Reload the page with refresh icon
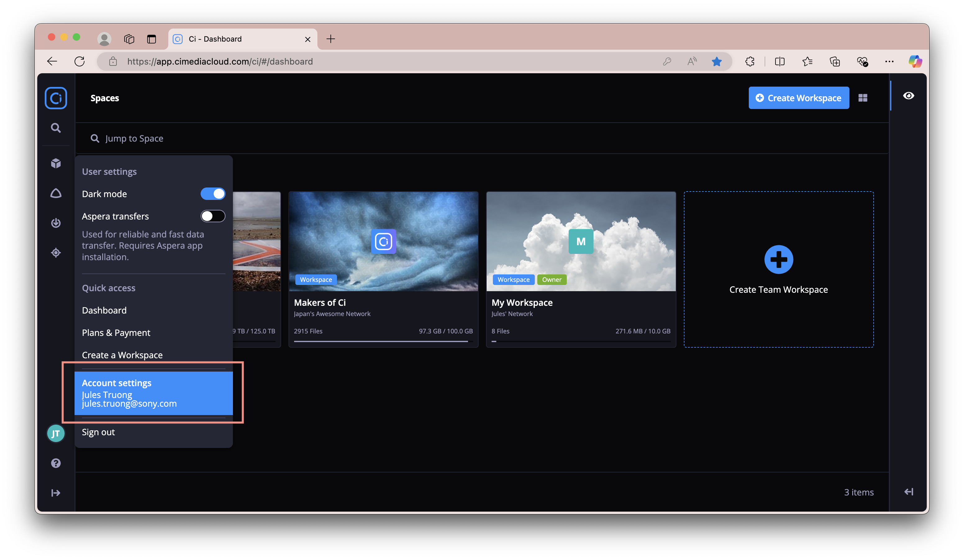 pyautogui.click(x=80, y=61)
